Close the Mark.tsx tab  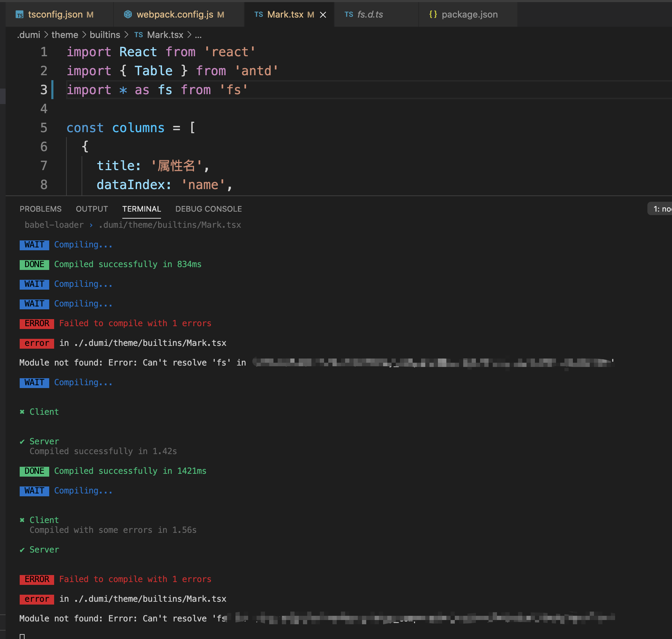click(323, 14)
